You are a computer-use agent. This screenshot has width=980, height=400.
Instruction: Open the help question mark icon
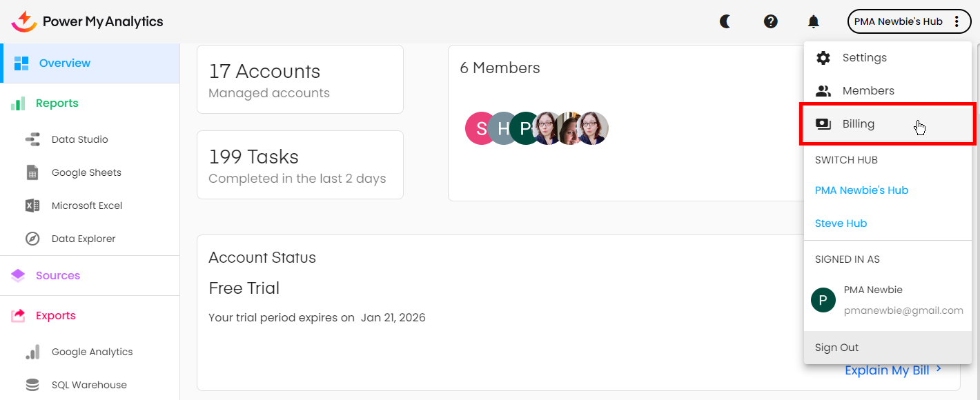pos(771,21)
